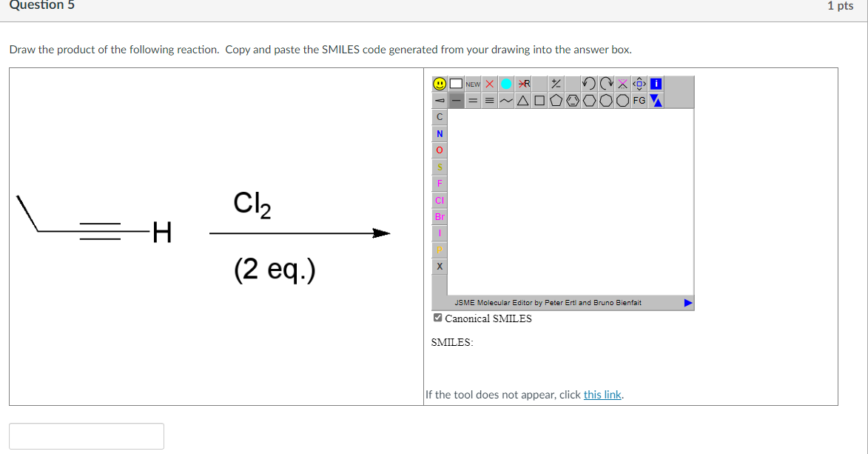
Task: Click the blue info icon
Action: [656, 84]
